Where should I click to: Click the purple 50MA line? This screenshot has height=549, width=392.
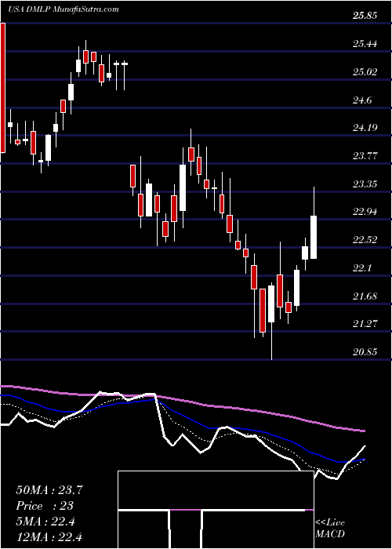pyautogui.click(x=182, y=401)
